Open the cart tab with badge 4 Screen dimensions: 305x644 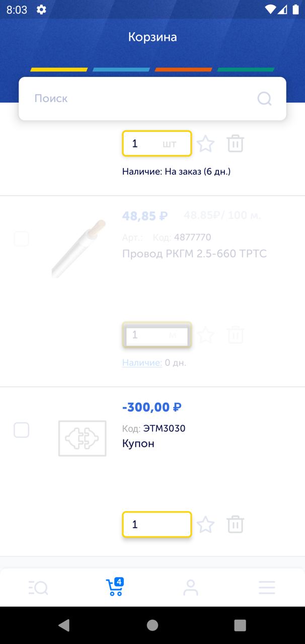115,587
